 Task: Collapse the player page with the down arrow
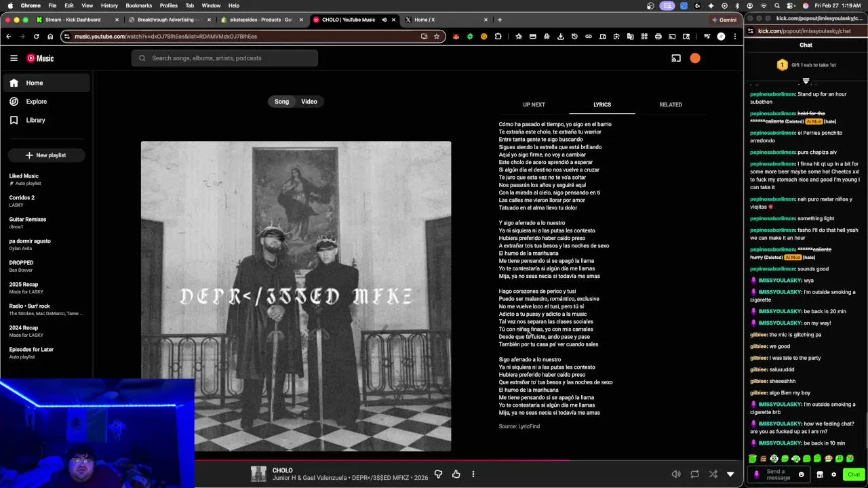tap(730, 474)
